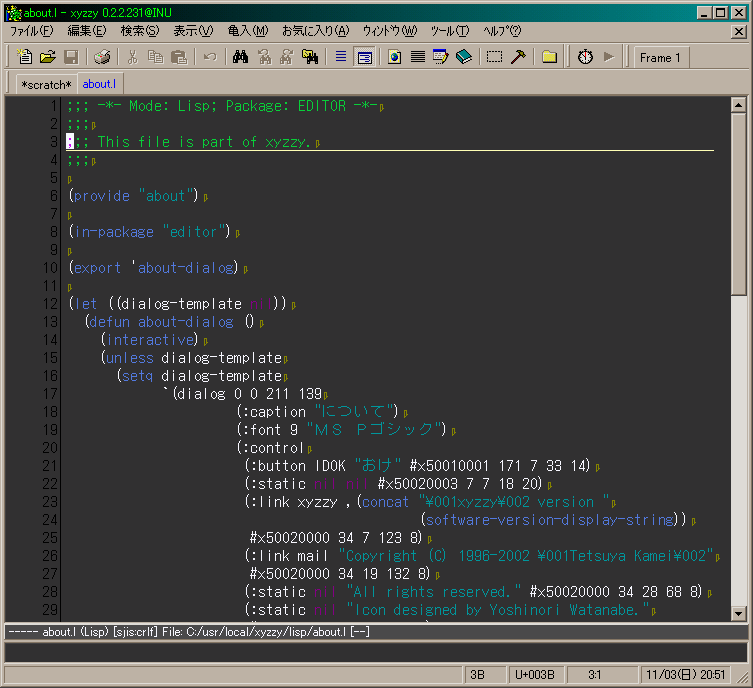Click the yellow folder filer icon

[549, 57]
